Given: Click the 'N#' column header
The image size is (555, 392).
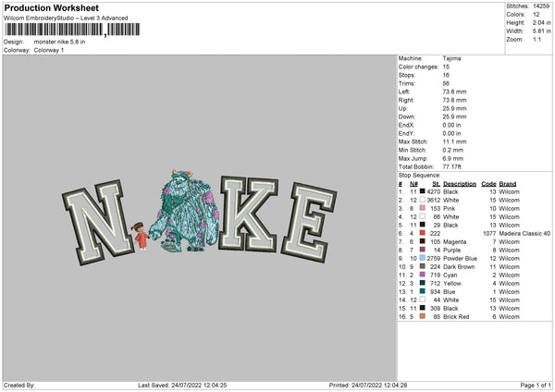Looking at the screenshot, I should [x=413, y=184].
